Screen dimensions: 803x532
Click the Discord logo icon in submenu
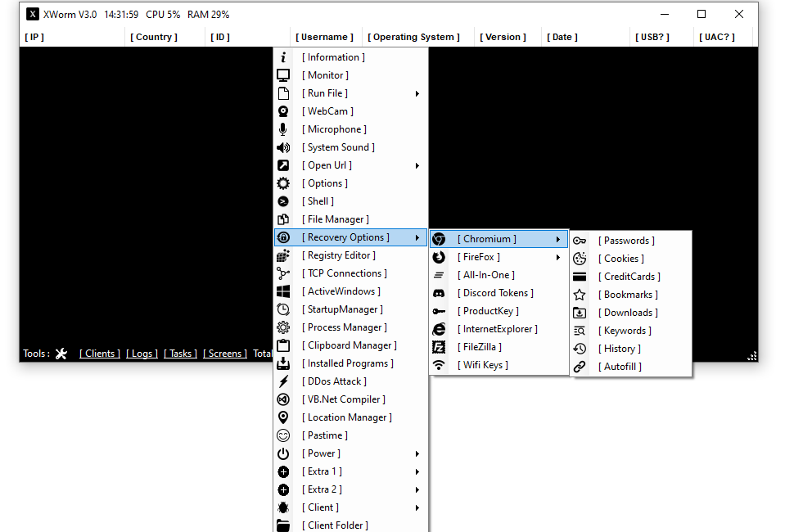pos(439,293)
